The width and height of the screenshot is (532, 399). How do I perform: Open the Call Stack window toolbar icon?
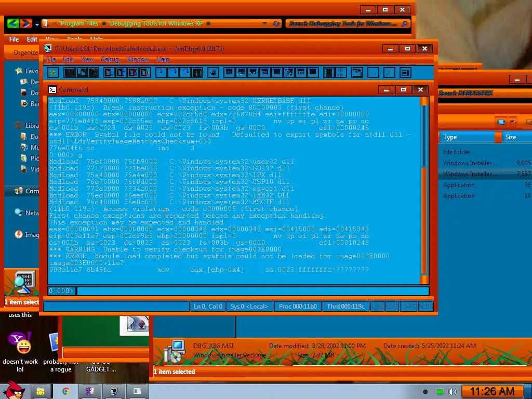pos(289,73)
